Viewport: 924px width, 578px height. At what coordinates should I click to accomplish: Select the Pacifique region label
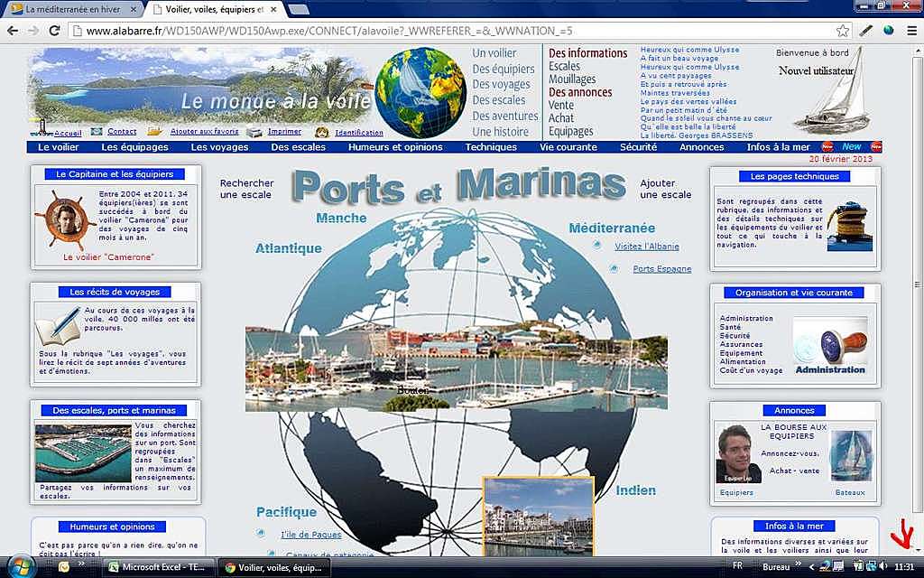coord(286,512)
